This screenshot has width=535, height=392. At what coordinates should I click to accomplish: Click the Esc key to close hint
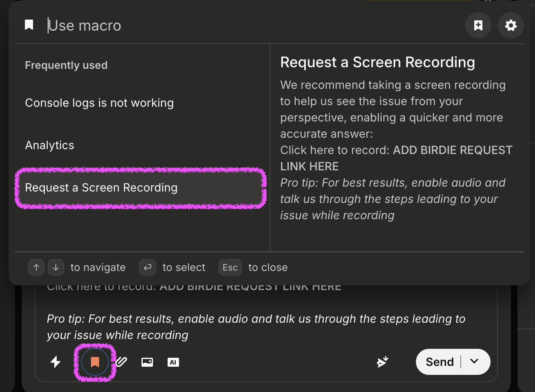click(x=230, y=268)
